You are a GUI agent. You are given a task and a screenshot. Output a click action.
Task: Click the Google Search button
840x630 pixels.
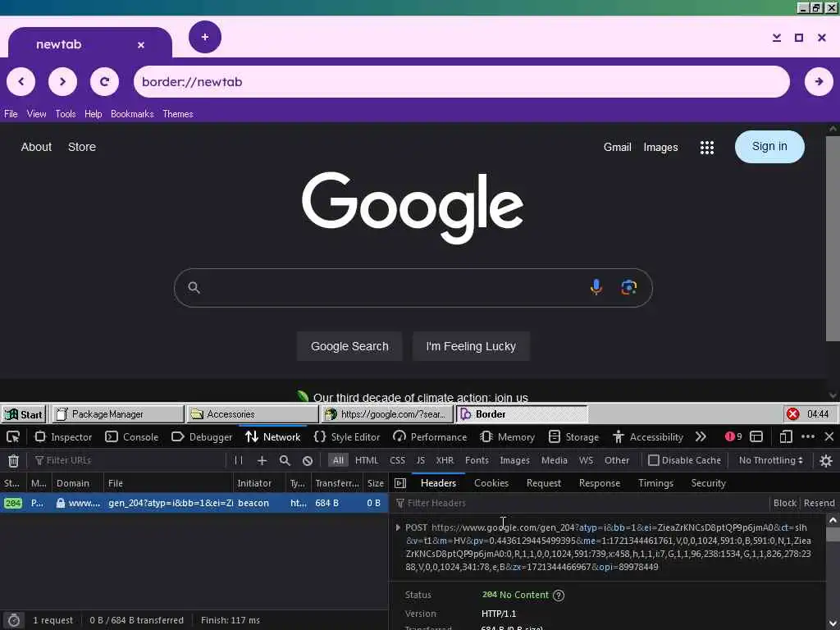point(349,346)
